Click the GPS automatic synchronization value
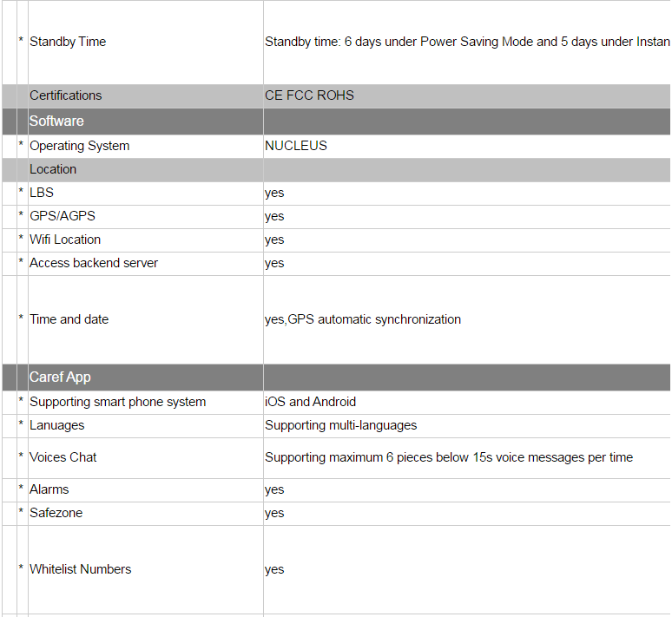 [363, 319]
